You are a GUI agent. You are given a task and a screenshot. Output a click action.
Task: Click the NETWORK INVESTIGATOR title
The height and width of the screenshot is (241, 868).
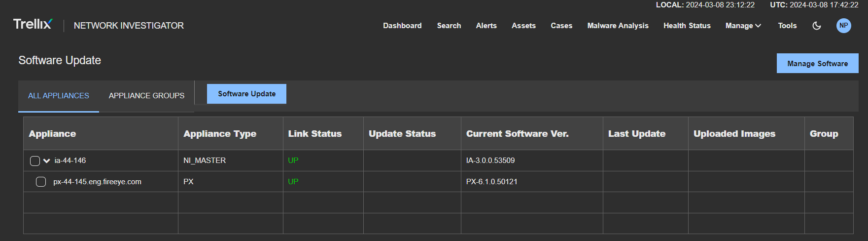(129, 26)
